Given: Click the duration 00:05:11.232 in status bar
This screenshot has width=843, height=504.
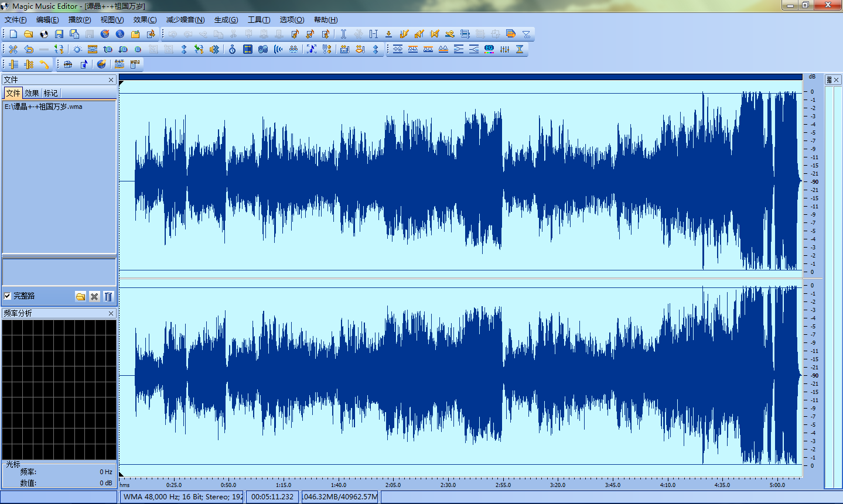Looking at the screenshot, I should 272,497.
